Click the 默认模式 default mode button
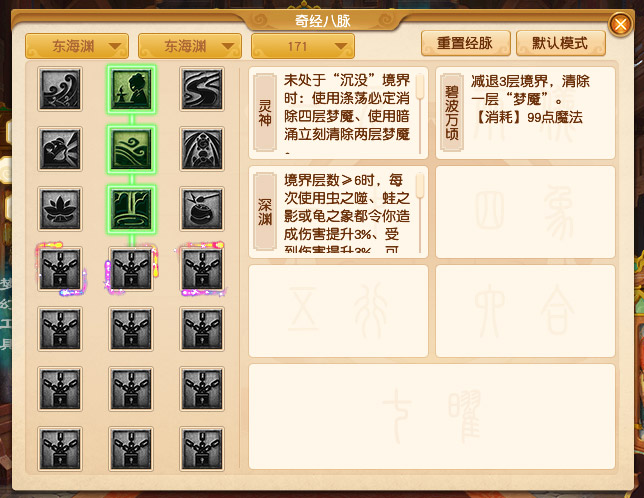This screenshot has width=644, height=498. (x=561, y=43)
